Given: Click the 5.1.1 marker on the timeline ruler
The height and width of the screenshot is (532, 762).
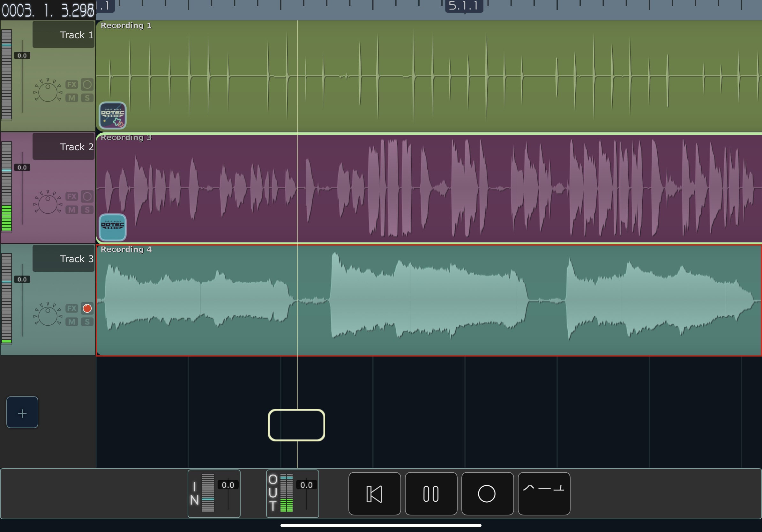Looking at the screenshot, I should pos(464,6).
